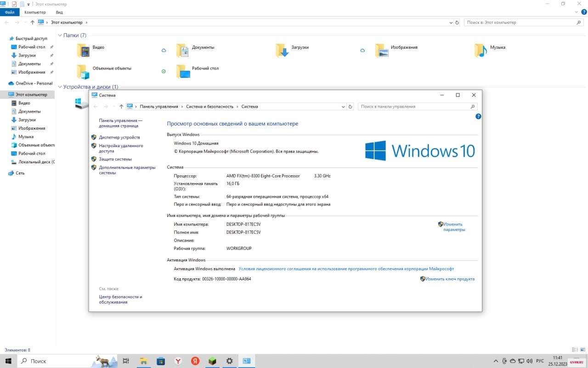Open Объемные объекты folder icon

click(x=84, y=71)
